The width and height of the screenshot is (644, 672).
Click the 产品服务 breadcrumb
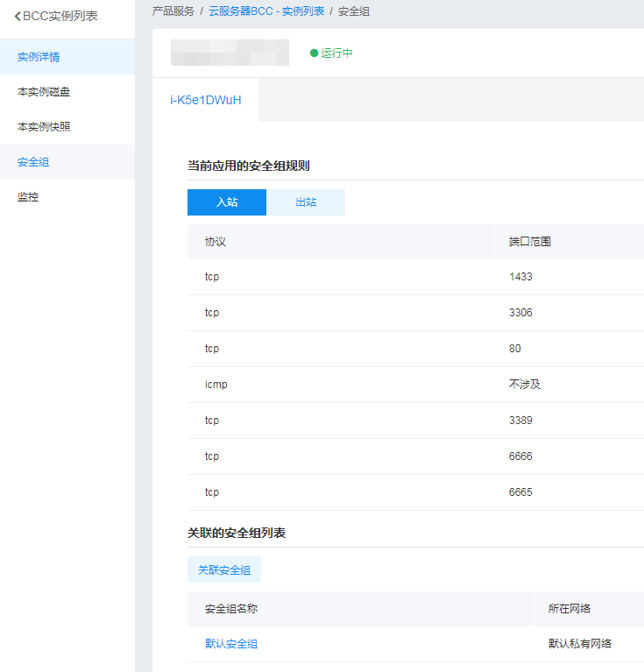coord(173,11)
